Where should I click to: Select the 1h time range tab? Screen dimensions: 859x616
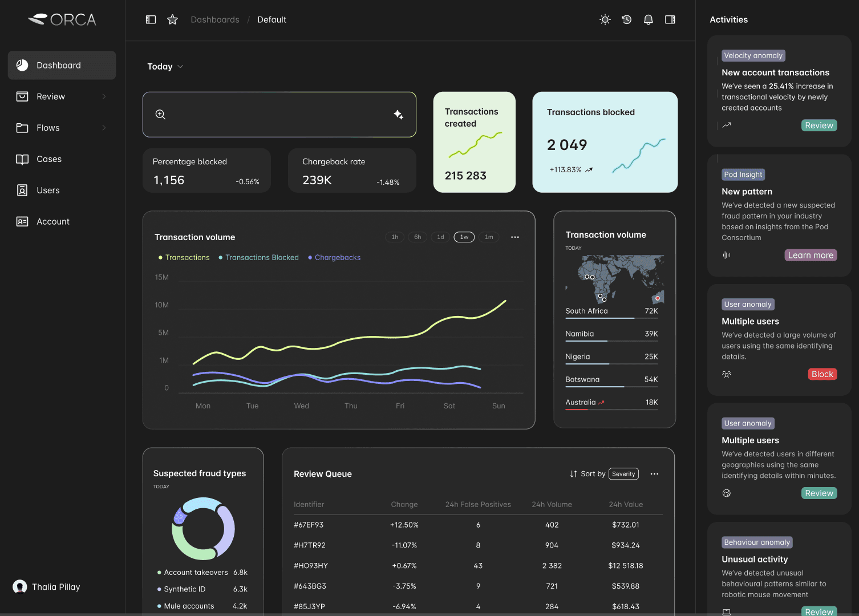[x=394, y=237]
